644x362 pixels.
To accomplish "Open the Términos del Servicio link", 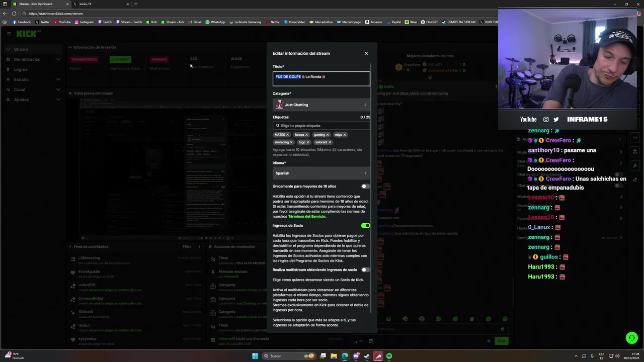I will [307, 217].
